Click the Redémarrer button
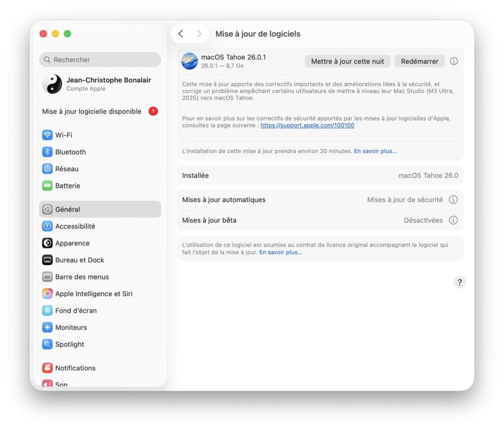Image resolution: width=504 pixels, height=430 pixels. (419, 61)
